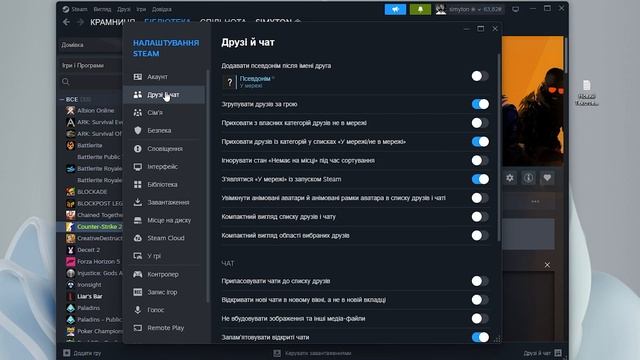
Task: Open the green notifications bell
Action: click(x=420, y=9)
